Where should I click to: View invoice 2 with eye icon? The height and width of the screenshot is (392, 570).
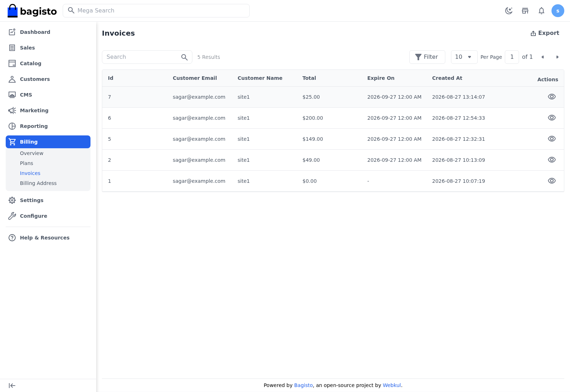[x=552, y=160]
